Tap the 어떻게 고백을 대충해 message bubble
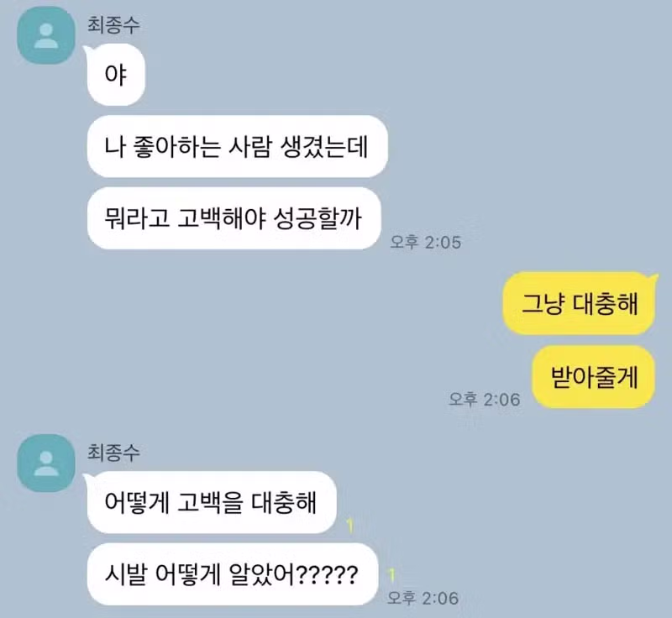The height and width of the screenshot is (618, 672). [212, 502]
